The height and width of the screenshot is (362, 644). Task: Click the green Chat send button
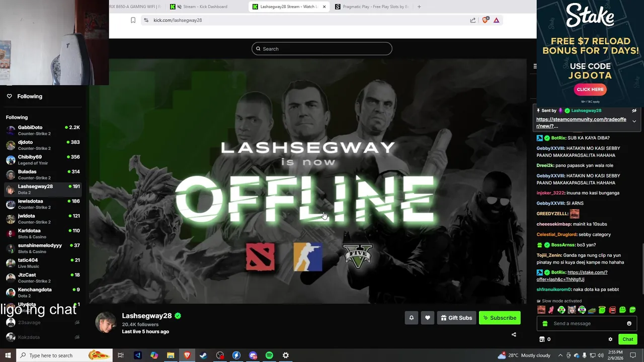click(627, 339)
